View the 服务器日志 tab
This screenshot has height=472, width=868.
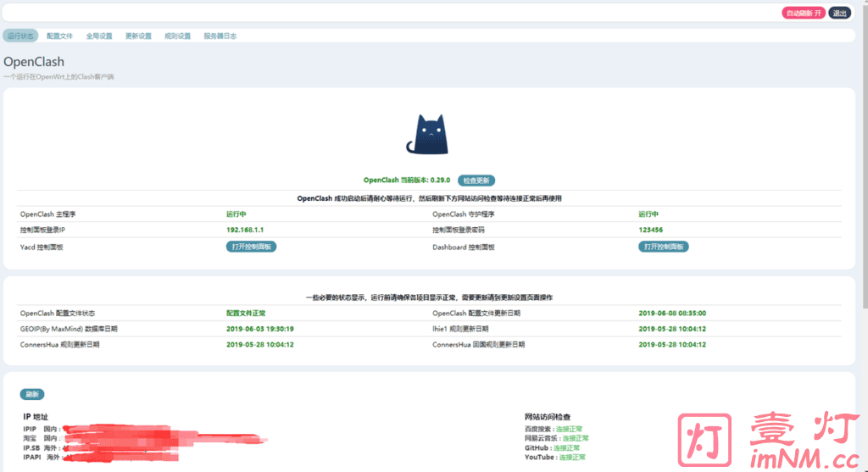coord(220,36)
